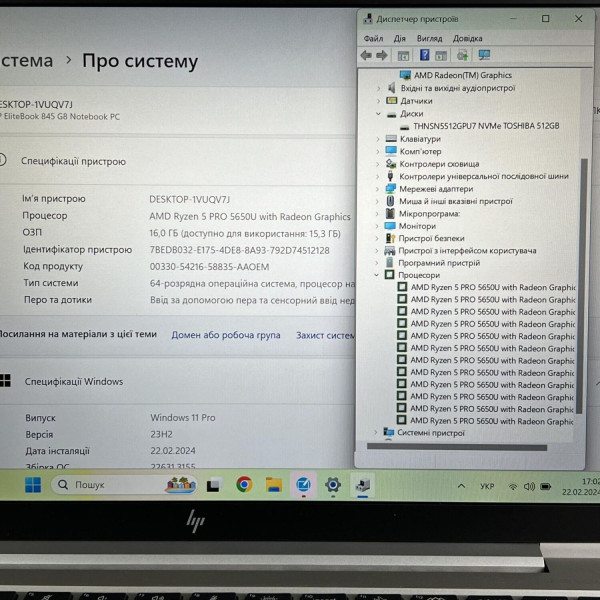
Task: Click the Пошук taskbar search box
Action: pos(124,485)
